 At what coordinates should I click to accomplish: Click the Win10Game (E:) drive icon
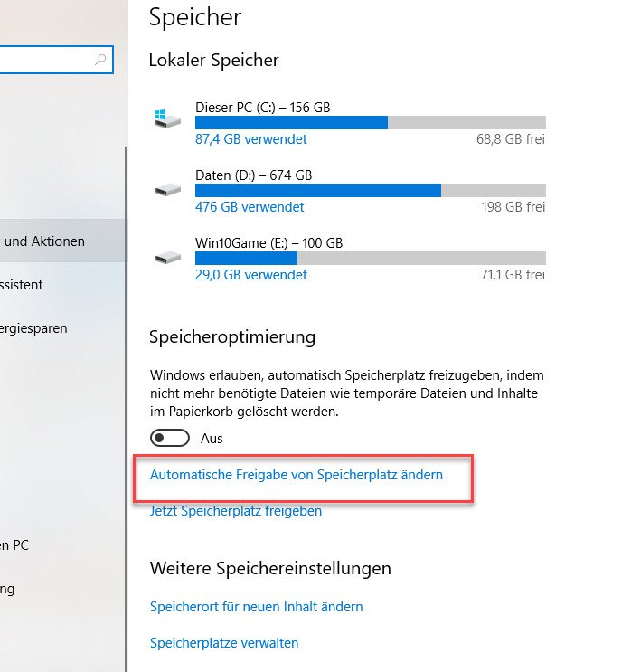point(167,257)
